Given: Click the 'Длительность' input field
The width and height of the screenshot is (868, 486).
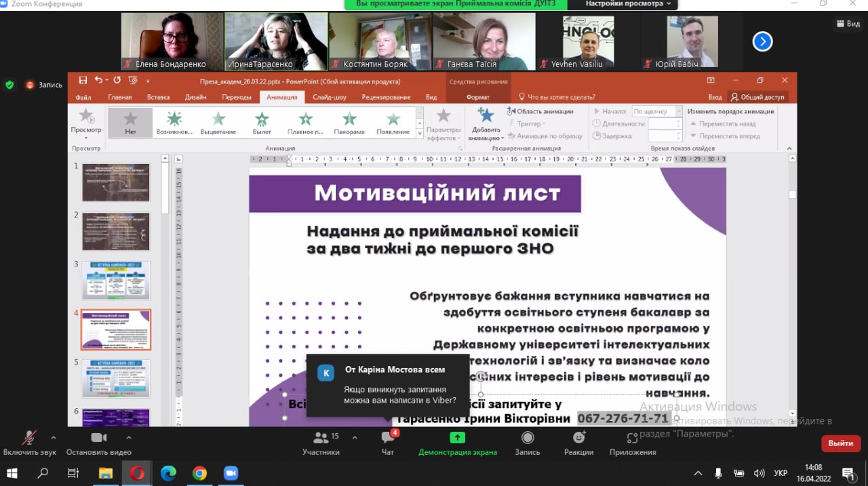Looking at the screenshot, I should click(664, 123).
